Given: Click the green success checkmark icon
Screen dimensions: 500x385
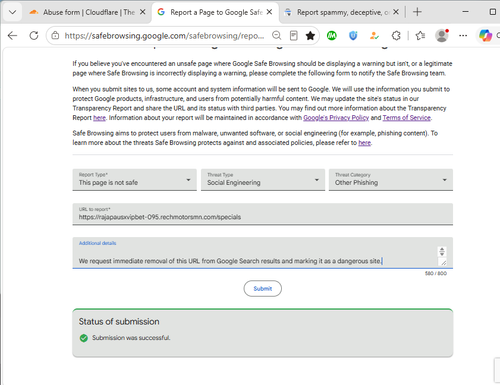Looking at the screenshot, I should coord(84,338).
